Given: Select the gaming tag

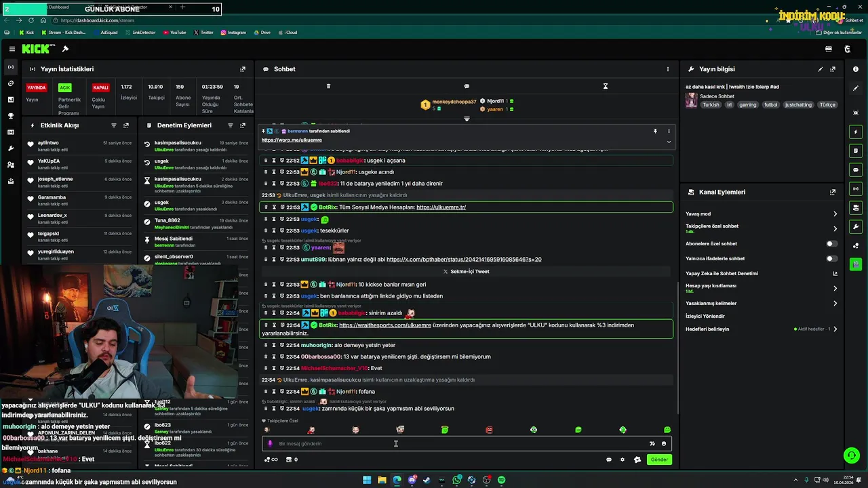Looking at the screenshot, I should coord(747,105).
